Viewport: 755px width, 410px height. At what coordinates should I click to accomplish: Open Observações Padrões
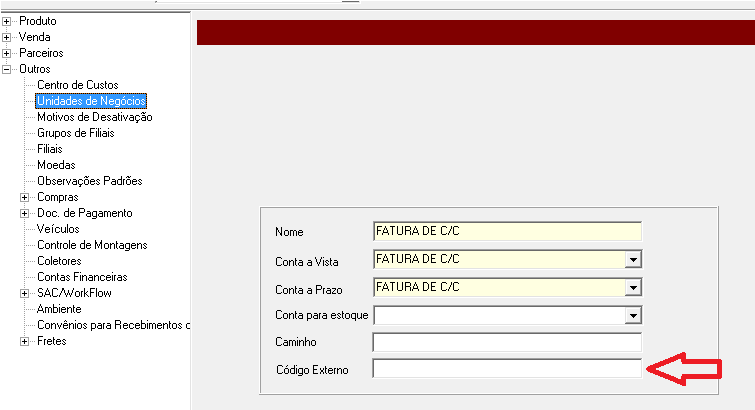(x=90, y=181)
